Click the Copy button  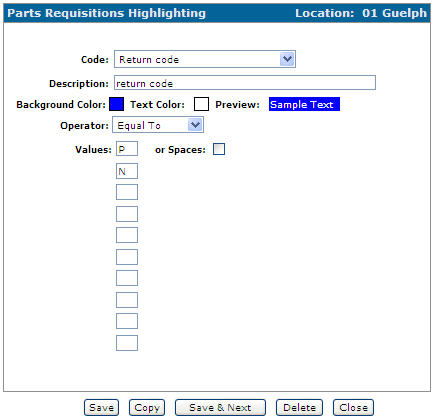pos(147,407)
